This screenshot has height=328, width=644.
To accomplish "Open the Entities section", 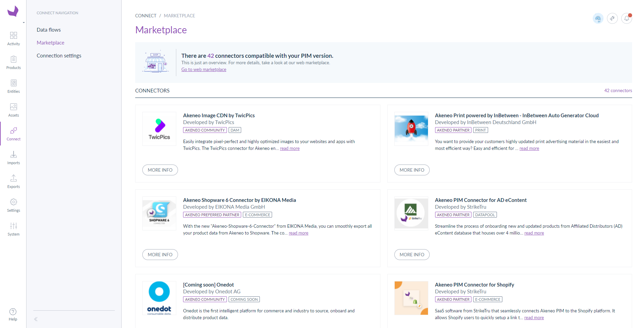I will [14, 86].
